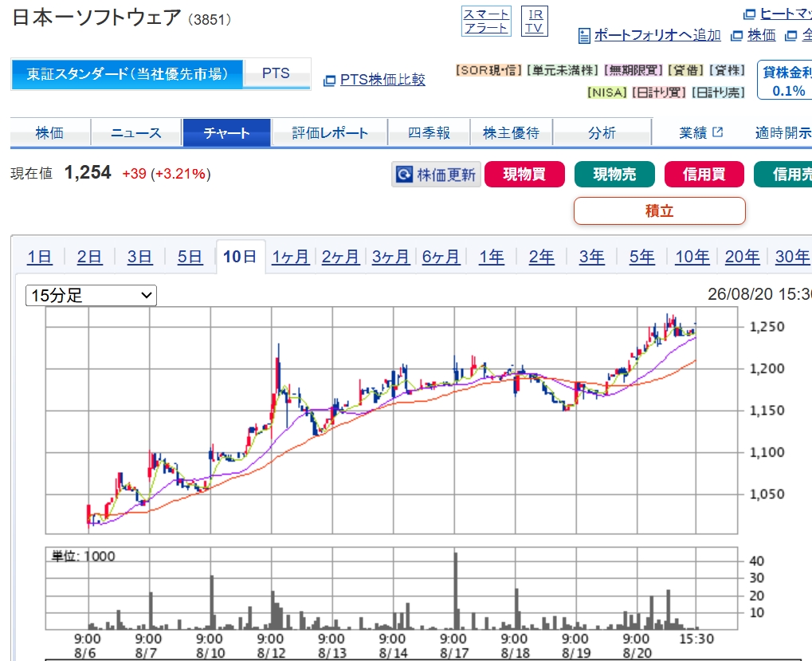Expand the 15分足 interval dropdown
Viewport: 812px width, 661px height.
(x=91, y=295)
